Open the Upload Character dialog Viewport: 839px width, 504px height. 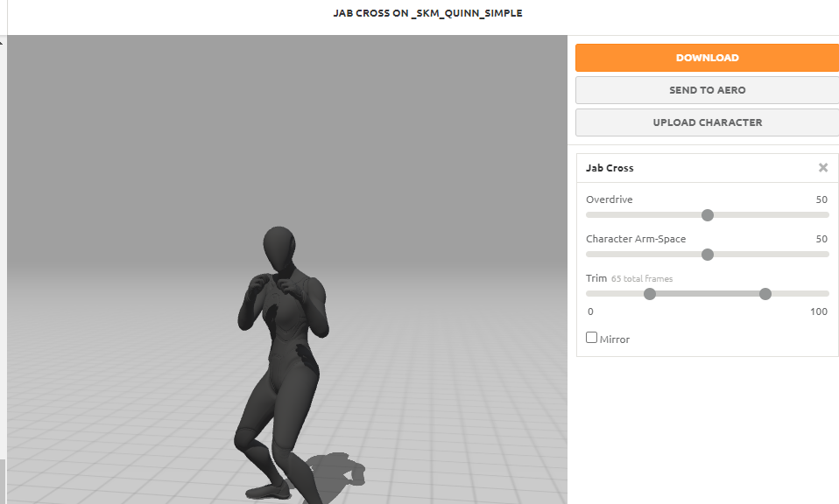point(707,122)
